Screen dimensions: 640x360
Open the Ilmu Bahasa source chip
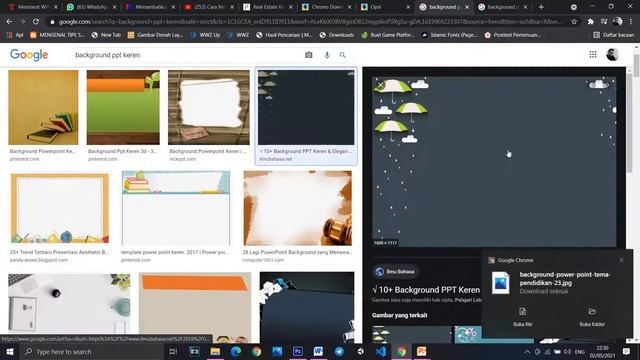coord(395,271)
